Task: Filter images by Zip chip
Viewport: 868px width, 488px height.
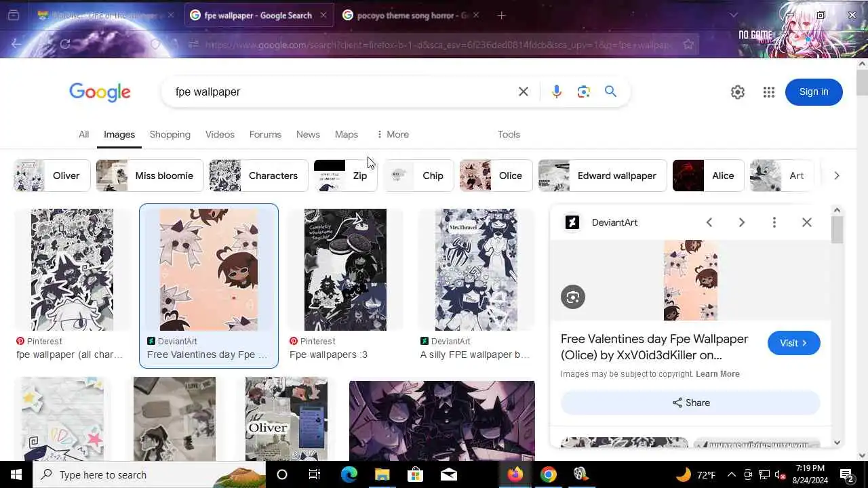Action: coord(345,176)
